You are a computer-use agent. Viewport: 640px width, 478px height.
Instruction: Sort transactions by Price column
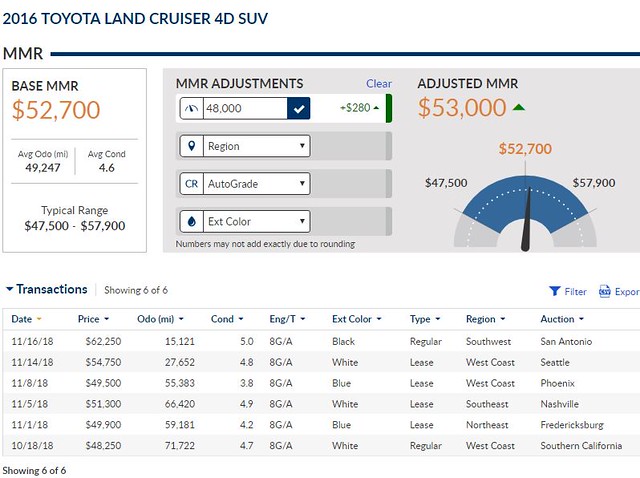93,319
